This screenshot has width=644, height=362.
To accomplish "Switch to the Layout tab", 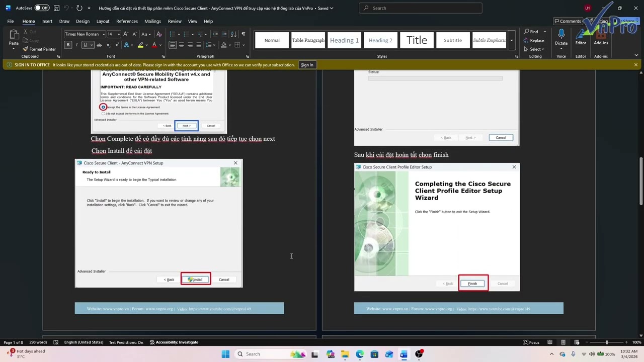I will click(103, 21).
